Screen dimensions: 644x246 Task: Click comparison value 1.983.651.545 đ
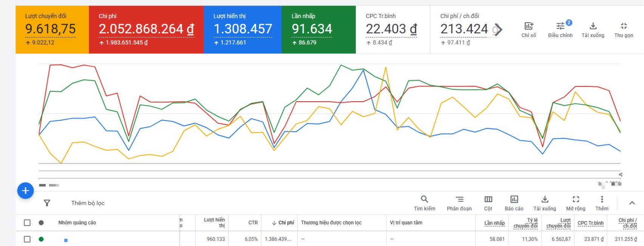coord(127,43)
